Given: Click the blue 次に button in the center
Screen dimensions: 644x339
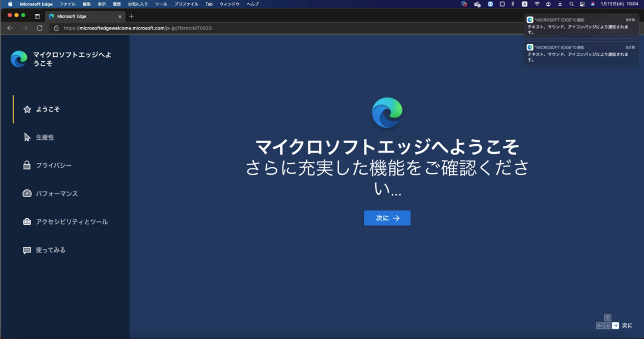Looking at the screenshot, I should click(x=387, y=218).
